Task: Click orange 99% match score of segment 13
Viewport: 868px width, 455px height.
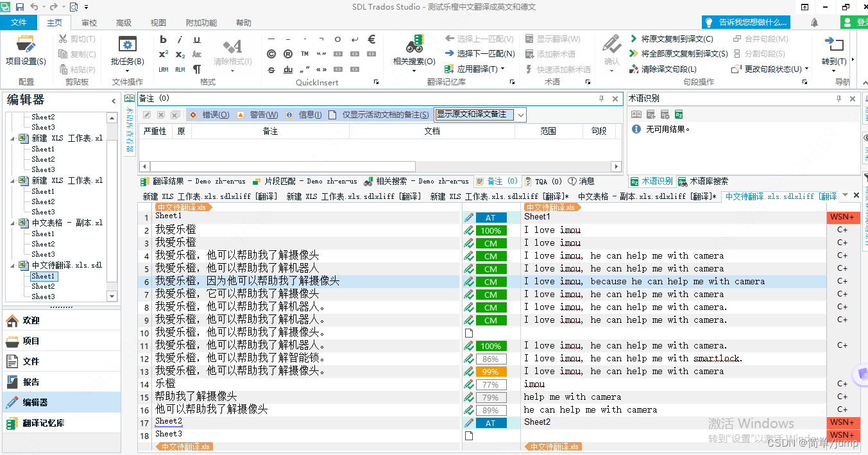Action: point(491,372)
